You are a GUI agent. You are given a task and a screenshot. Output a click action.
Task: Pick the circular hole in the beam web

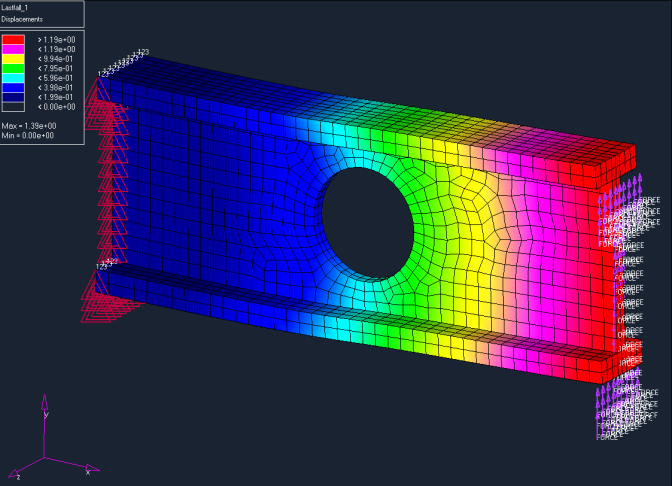(x=368, y=224)
